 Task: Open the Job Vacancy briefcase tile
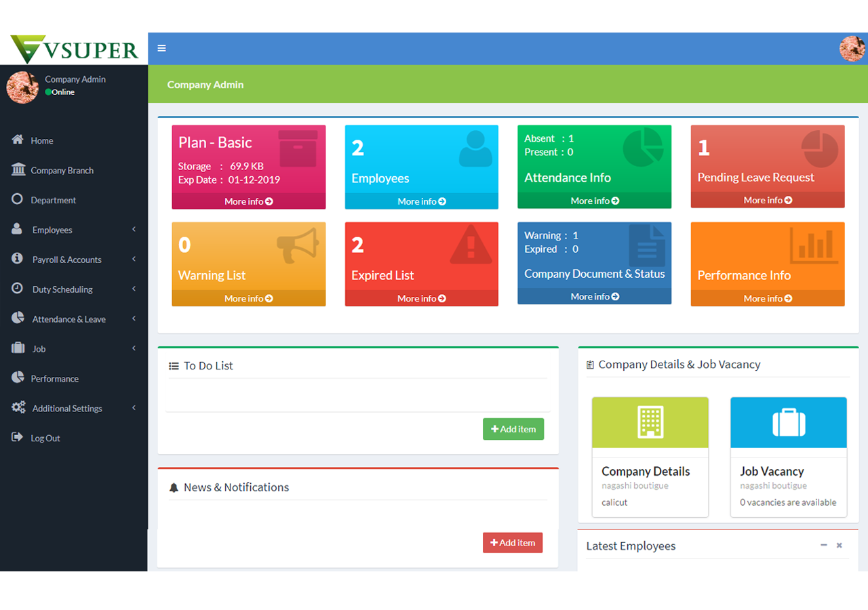(788, 422)
